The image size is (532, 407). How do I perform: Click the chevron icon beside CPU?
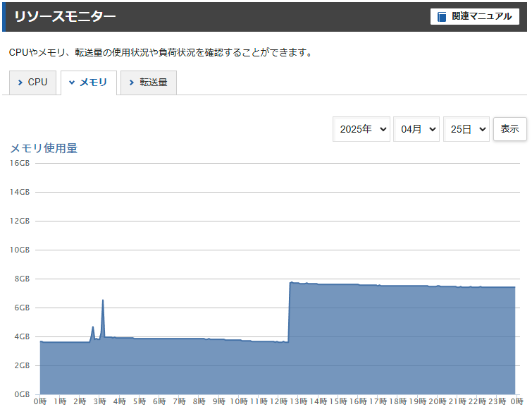[20, 83]
